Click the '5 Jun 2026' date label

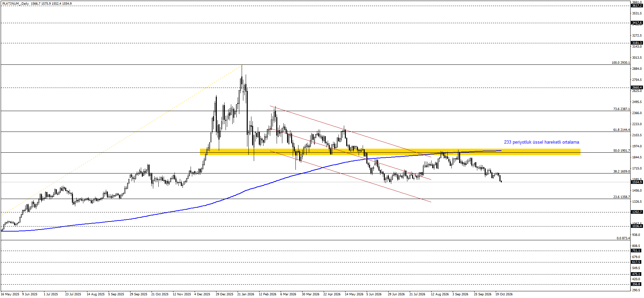(374, 294)
